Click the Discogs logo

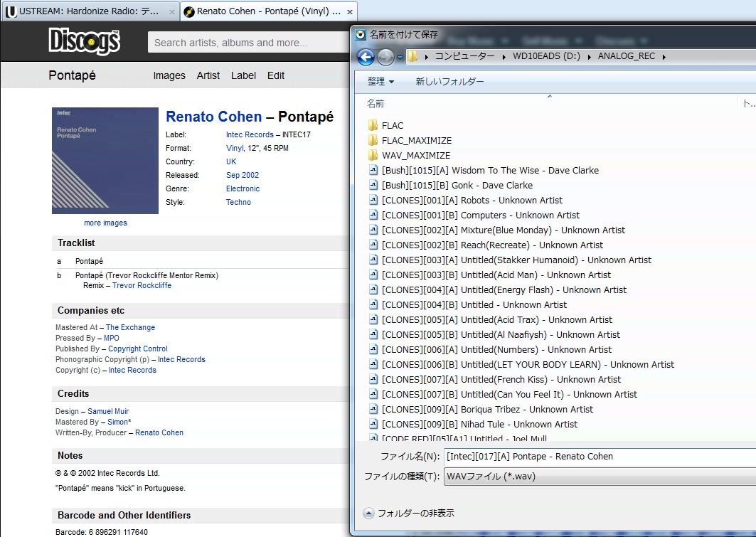[x=85, y=41]
